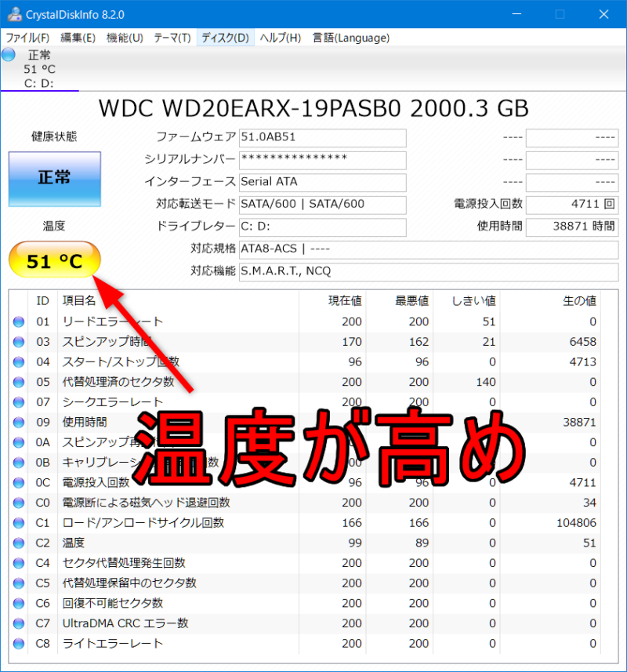Select the 電源断による磁気ヘッド退避回数 attribute name
Viewport: 627px width, 672px height.
click(x=147, y=503)
